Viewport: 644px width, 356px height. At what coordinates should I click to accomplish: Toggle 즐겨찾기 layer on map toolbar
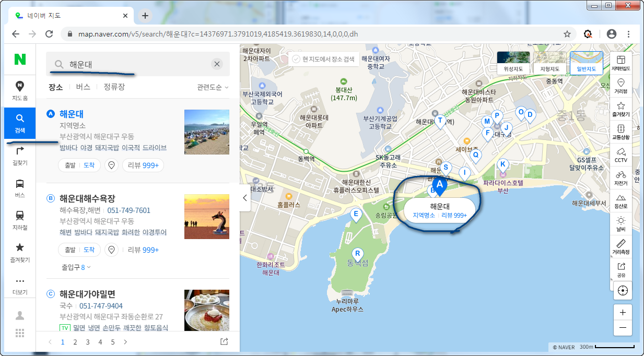pyautogui.click(x=621, y=109)
